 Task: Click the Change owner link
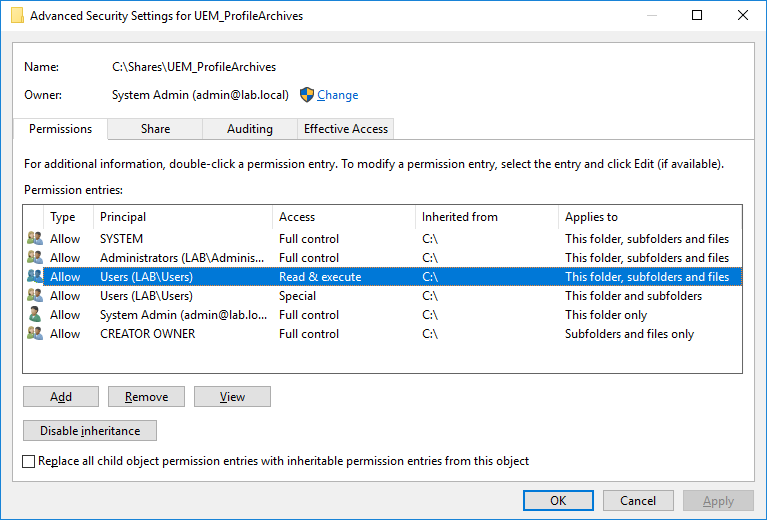click(x=337, y=95)
